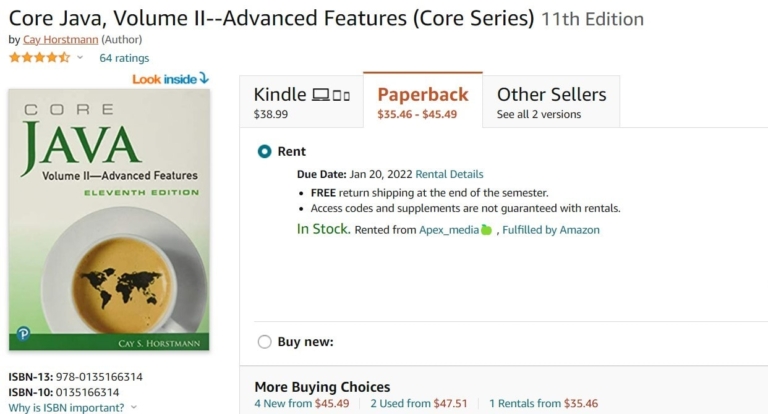Select the Paperback format tab

coord(422,102)
